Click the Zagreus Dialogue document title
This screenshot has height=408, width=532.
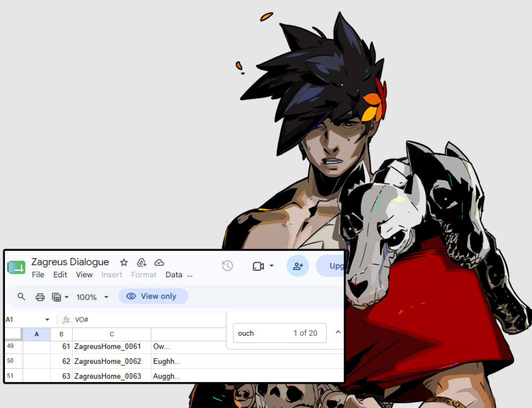point(70,262)
